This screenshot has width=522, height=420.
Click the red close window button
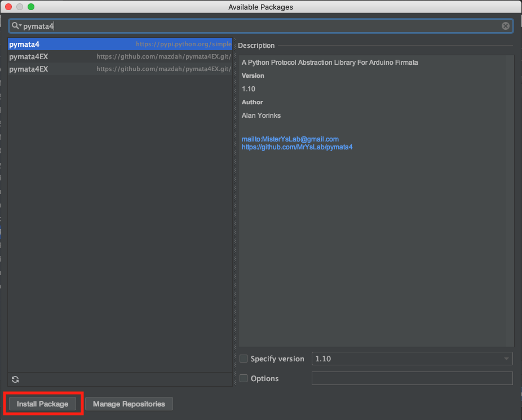8,7
